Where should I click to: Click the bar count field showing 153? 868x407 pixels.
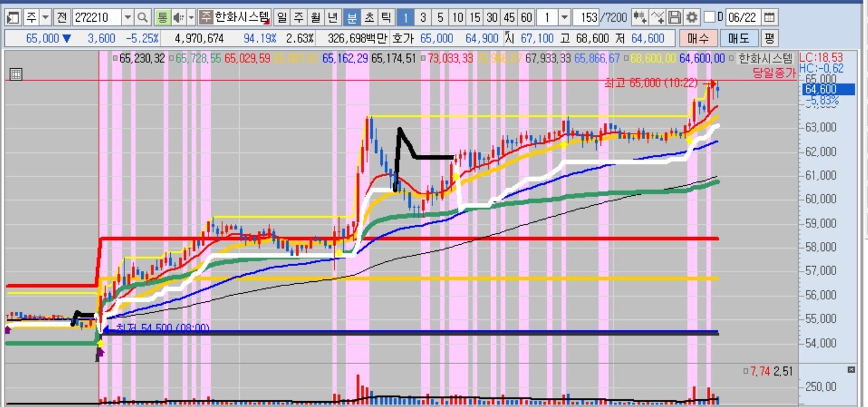tap(586, 17)
